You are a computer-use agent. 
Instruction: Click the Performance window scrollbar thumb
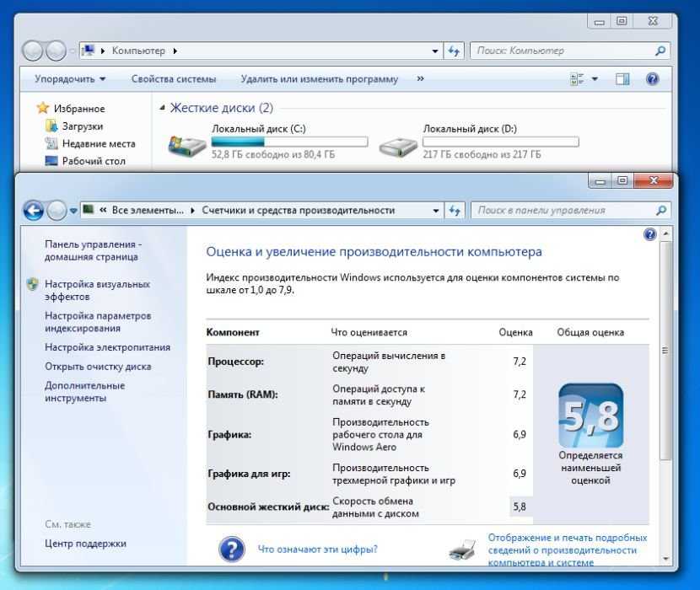coord(665,351)
